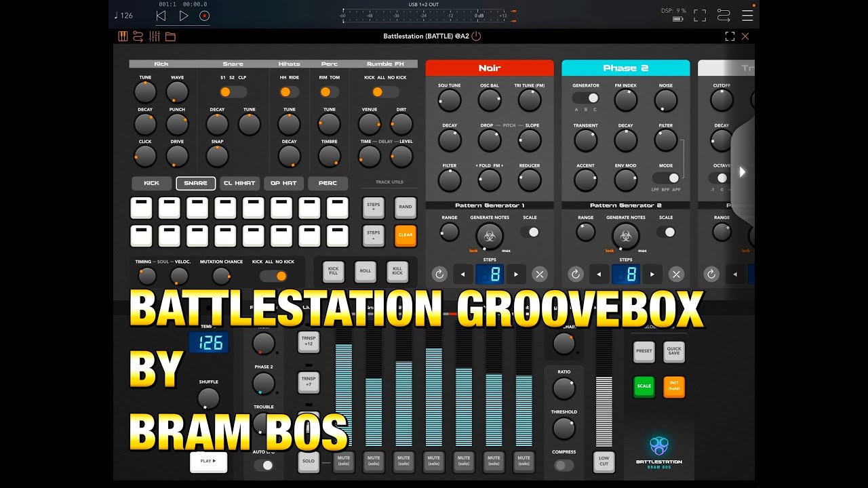Toggle Pattern Generator 1 SCALE switch
The width and height of the screenshot is (868, 488).
530,232
